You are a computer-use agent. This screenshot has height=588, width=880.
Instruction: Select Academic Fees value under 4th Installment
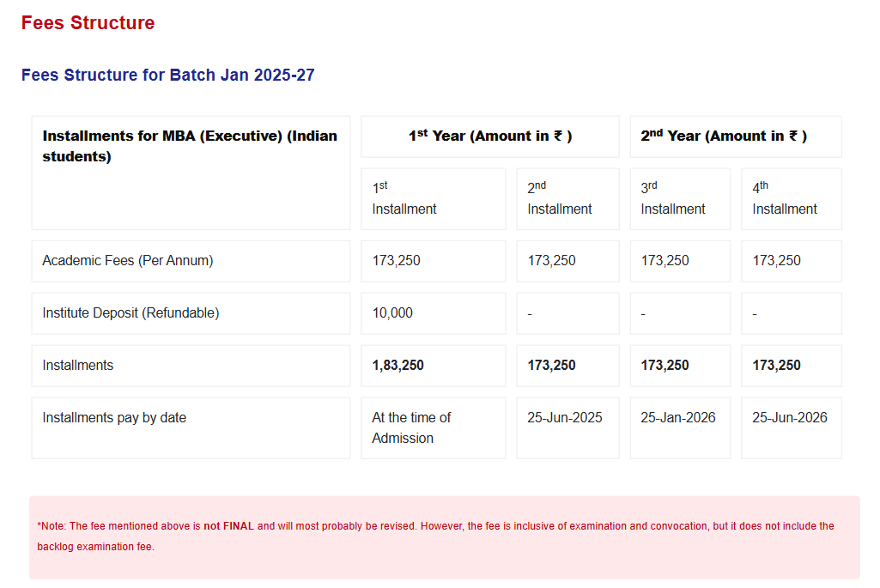tap(777, 261)
